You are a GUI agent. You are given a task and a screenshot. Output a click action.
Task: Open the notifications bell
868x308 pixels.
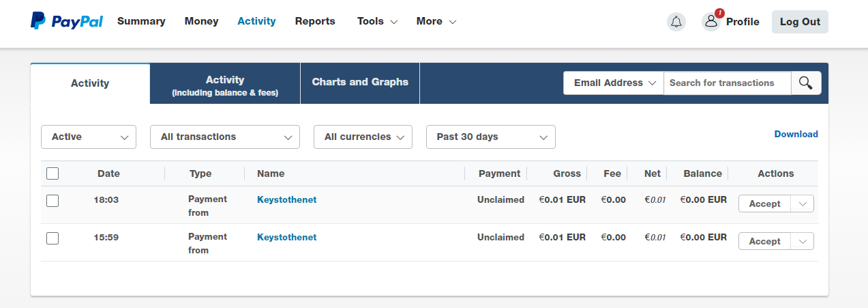(x=676, y=22)
